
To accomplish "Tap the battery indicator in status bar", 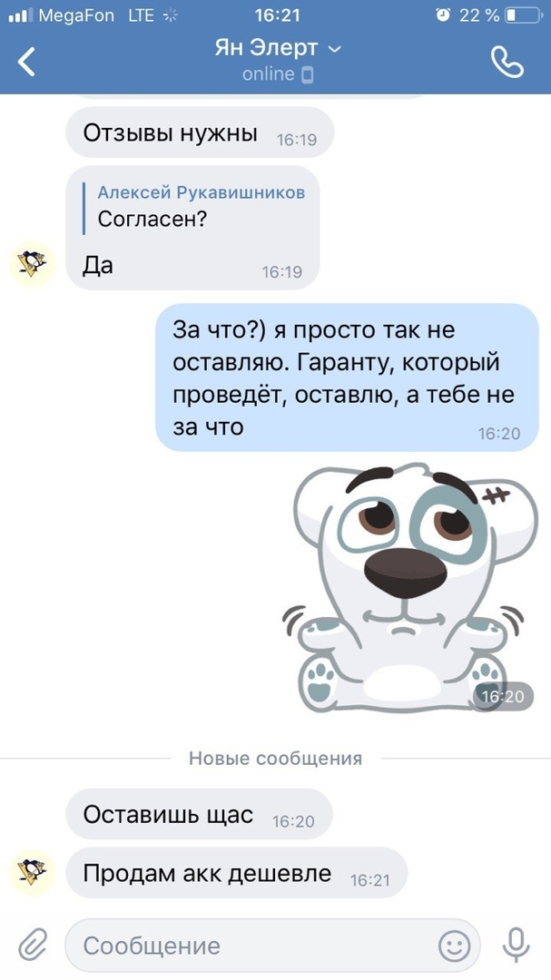I will point(524,15).
